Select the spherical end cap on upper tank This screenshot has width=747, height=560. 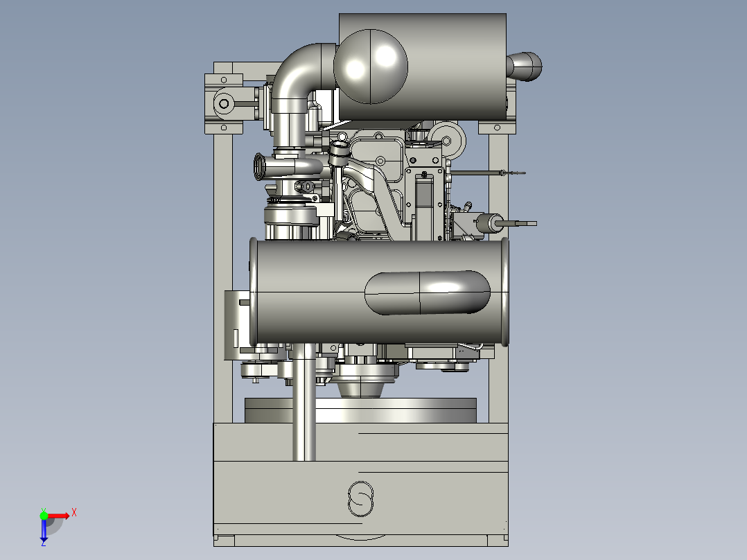tap(371, 67)
